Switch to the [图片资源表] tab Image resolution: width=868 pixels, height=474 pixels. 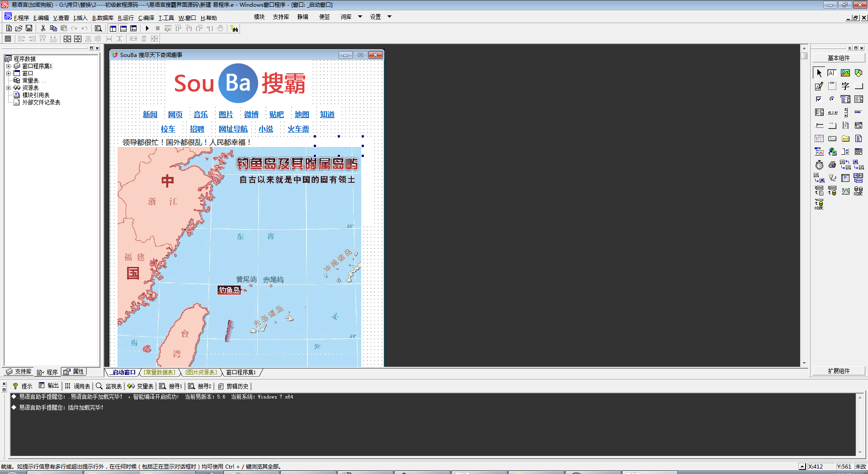[x=201, y=372]
